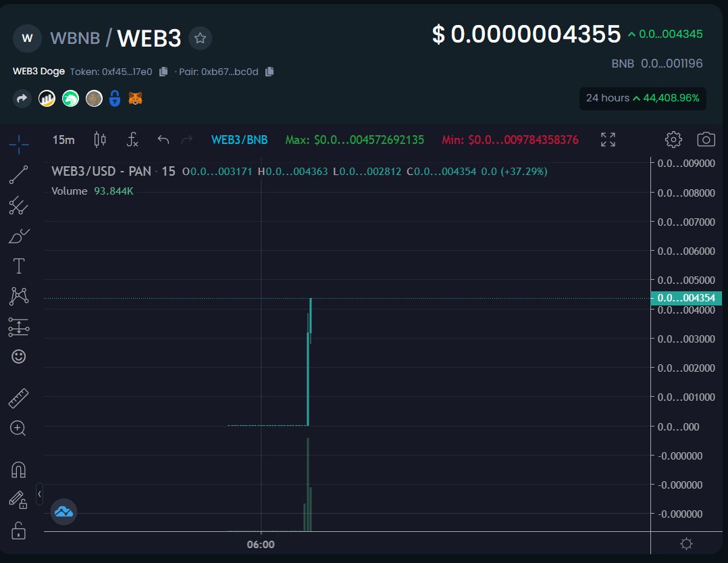The image size is (728, 563).
Task: Collapse the drawing toolbar side arrow
Action: coord(39,494)
